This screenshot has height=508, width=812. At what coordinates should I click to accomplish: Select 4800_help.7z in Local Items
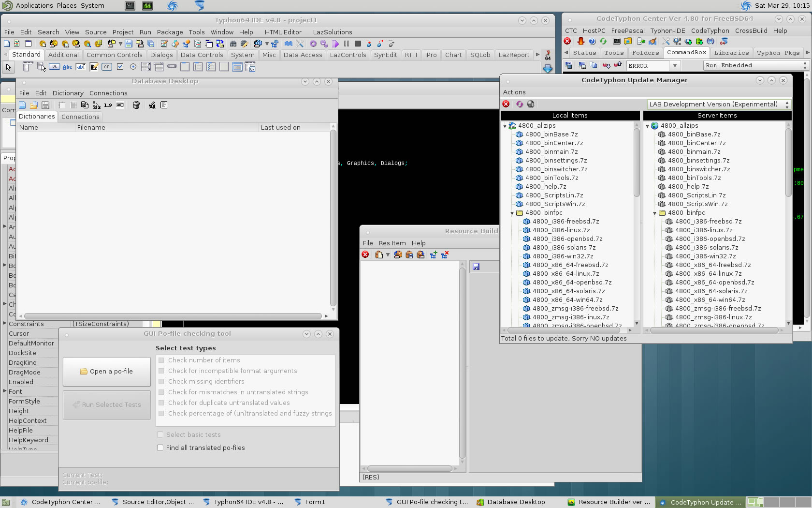click(546, 187)
